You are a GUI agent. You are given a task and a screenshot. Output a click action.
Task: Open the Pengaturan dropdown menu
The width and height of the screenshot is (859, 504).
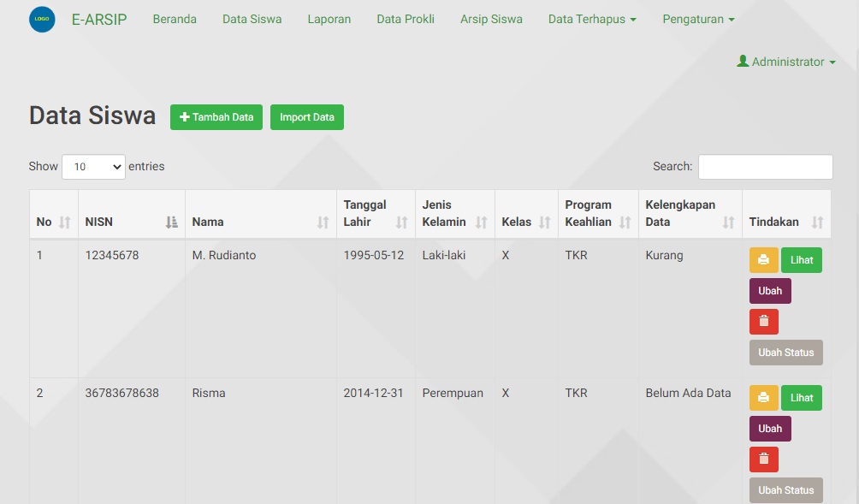[x=698, y=19]
